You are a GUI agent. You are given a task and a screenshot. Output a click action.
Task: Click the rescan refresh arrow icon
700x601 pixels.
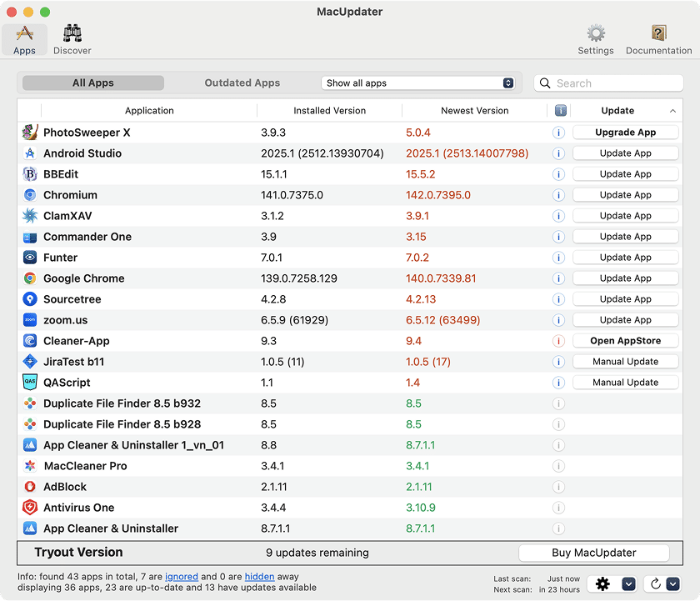coord(656,583)
